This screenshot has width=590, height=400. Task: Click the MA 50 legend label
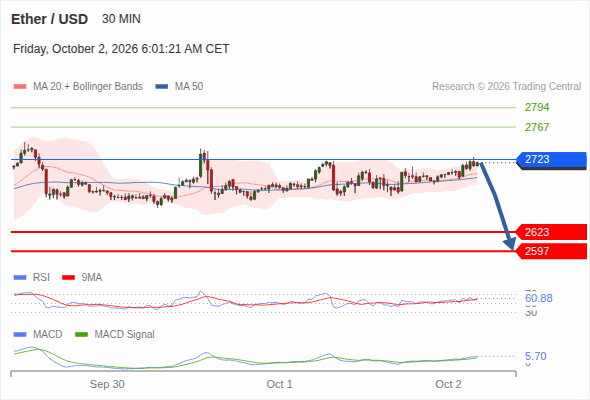tap(189, 87)
